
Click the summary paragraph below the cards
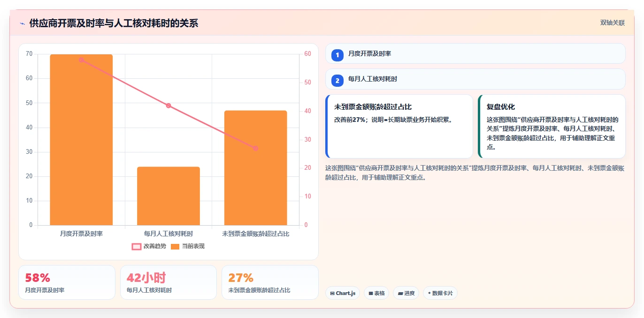(475, 173)
